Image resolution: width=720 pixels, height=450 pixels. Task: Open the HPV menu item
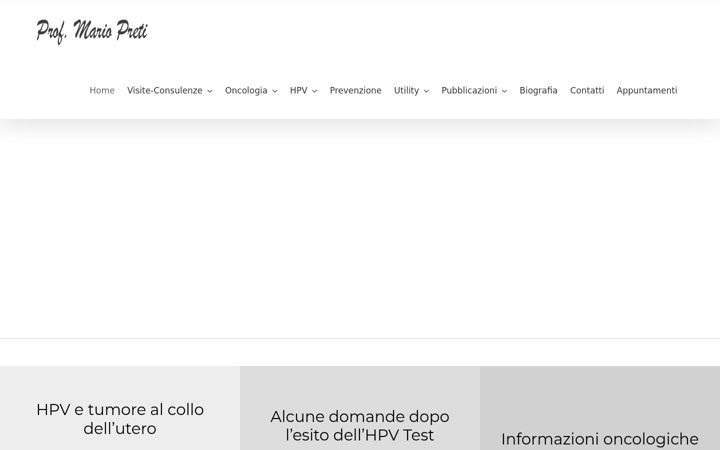(298, 90)
